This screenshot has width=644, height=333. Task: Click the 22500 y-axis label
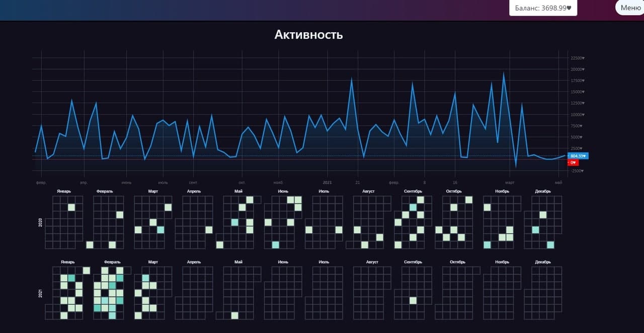click(578, 58)
